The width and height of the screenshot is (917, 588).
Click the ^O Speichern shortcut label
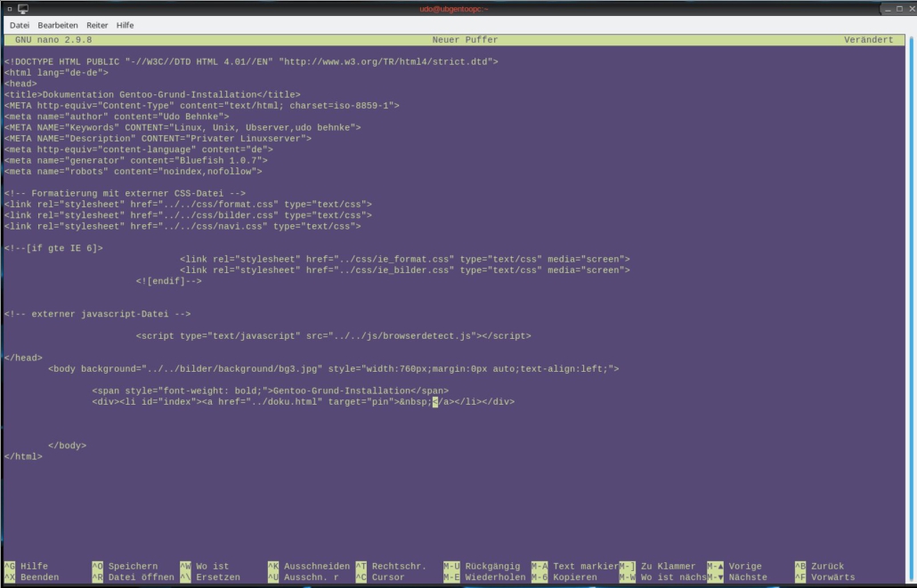125,566
